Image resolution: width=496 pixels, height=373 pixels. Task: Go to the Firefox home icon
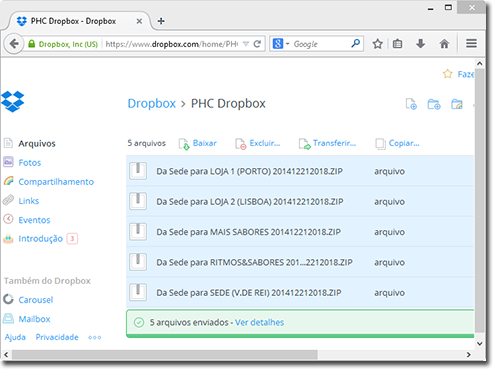(444, 44)
